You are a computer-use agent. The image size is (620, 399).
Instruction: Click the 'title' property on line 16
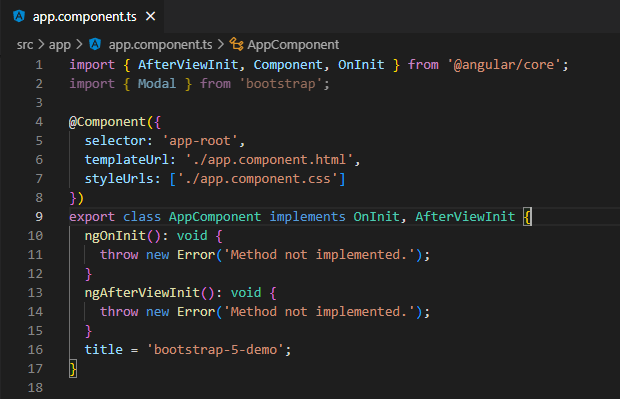pyautogui.click(x=104, y=350)
